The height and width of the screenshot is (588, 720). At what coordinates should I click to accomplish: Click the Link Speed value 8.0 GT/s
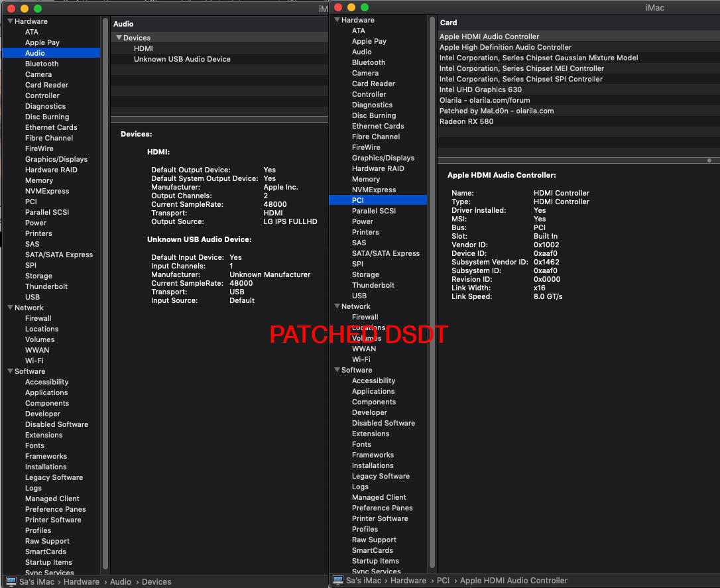pos(548,296)
